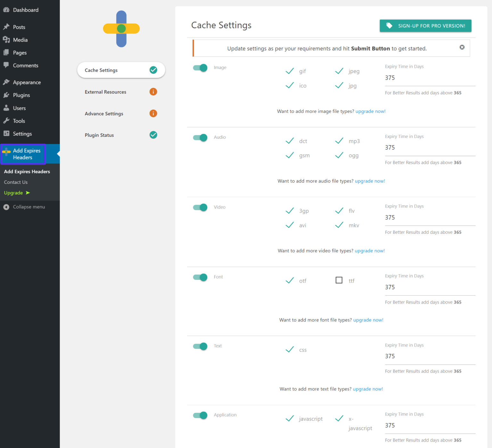
Task: Click the Appearance paintbrush icon
Action: (6, 82)
